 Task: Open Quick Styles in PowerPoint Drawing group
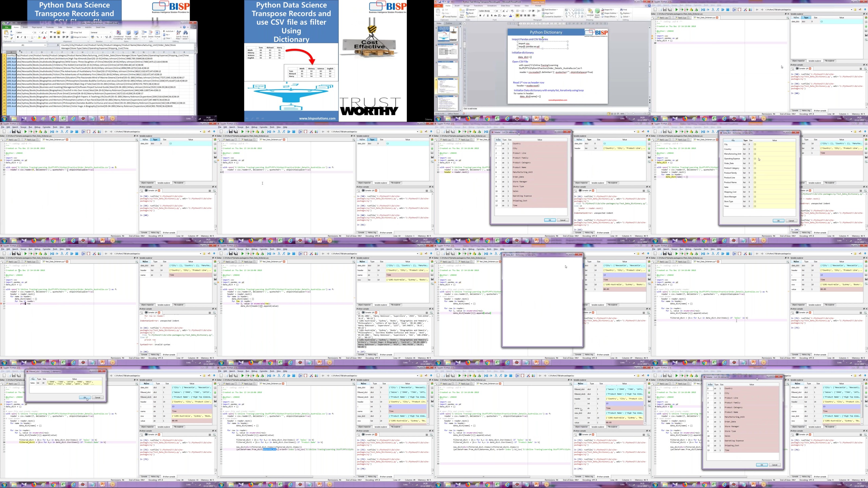597,12
